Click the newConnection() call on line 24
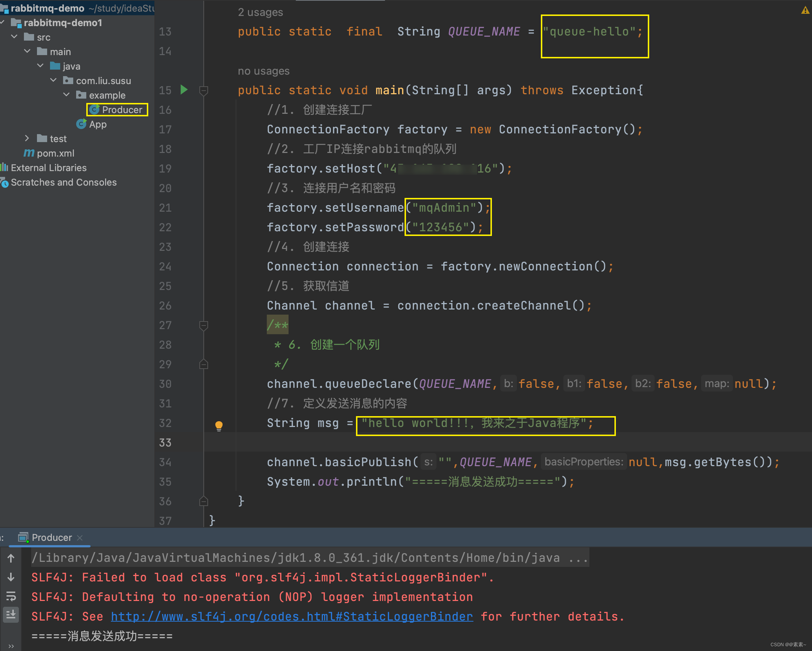This screenshot has height=651, width=812. 552,266
